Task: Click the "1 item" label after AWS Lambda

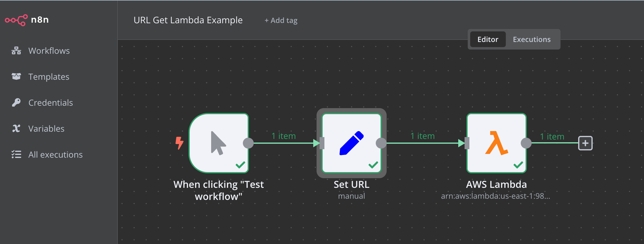Action: click(x=552, y=136)
